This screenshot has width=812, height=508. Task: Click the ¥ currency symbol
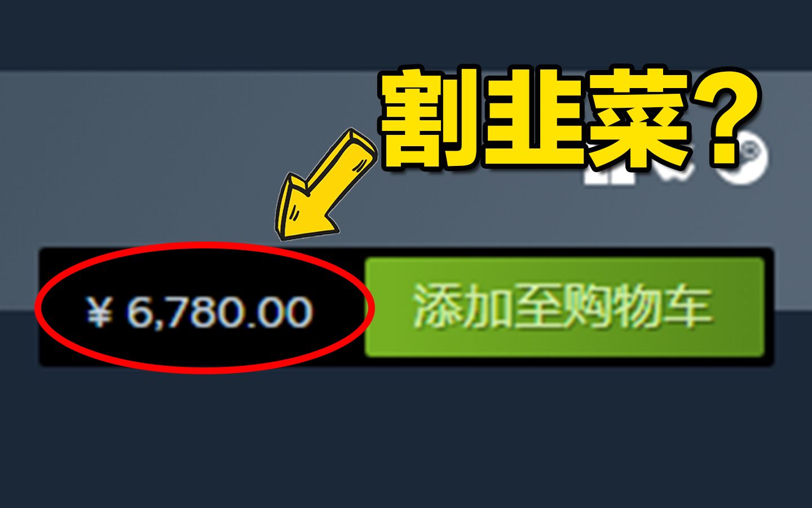[99, 312]
